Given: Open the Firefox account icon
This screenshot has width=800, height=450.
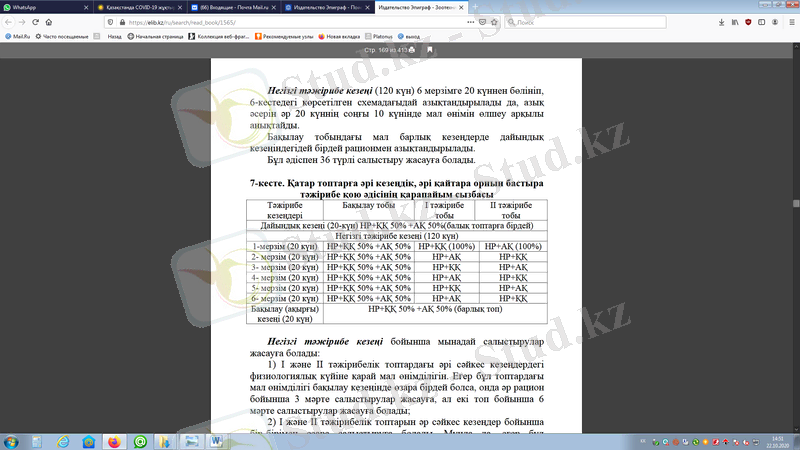Looking at the screenshot, I should pyautogui.click(x=775, y=22).
